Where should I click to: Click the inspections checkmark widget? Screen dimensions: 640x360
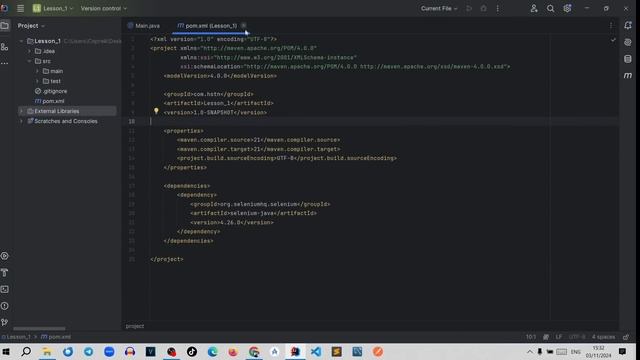click(613, 40)
